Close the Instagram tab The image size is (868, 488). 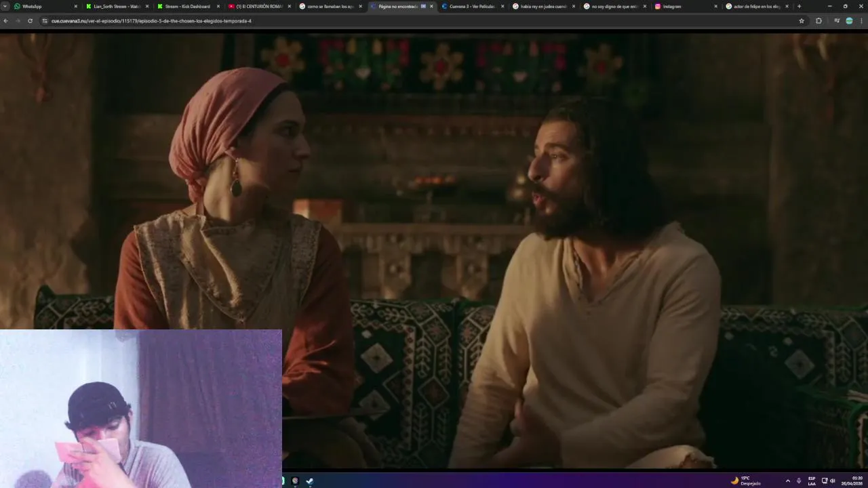tap(715, 6)
